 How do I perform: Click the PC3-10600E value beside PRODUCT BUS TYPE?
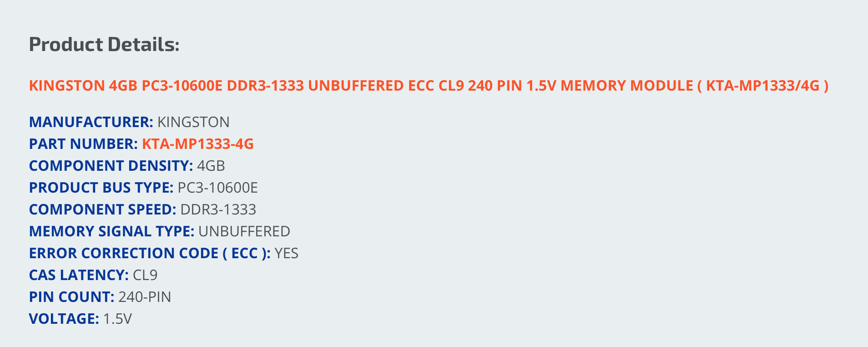pyautogui.click(x=217, y=188)
